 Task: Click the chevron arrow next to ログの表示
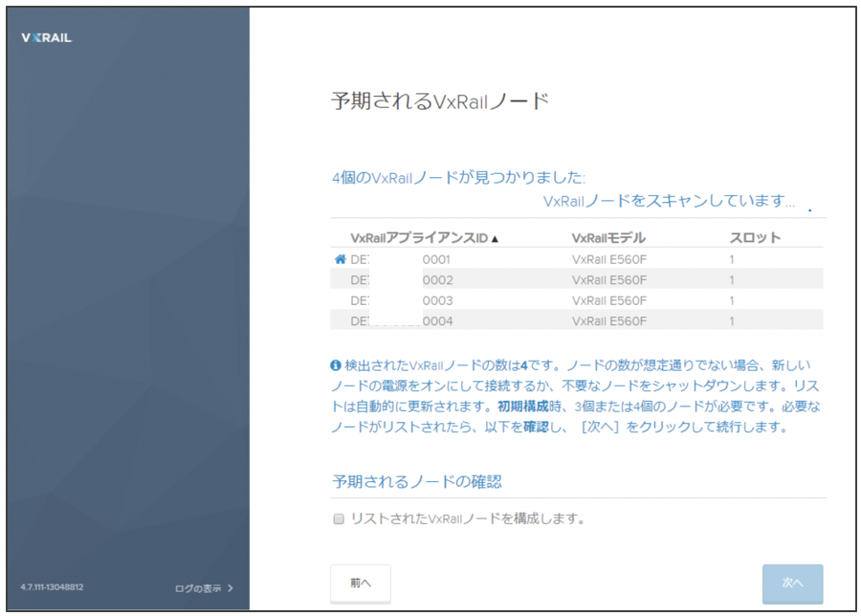230,588
